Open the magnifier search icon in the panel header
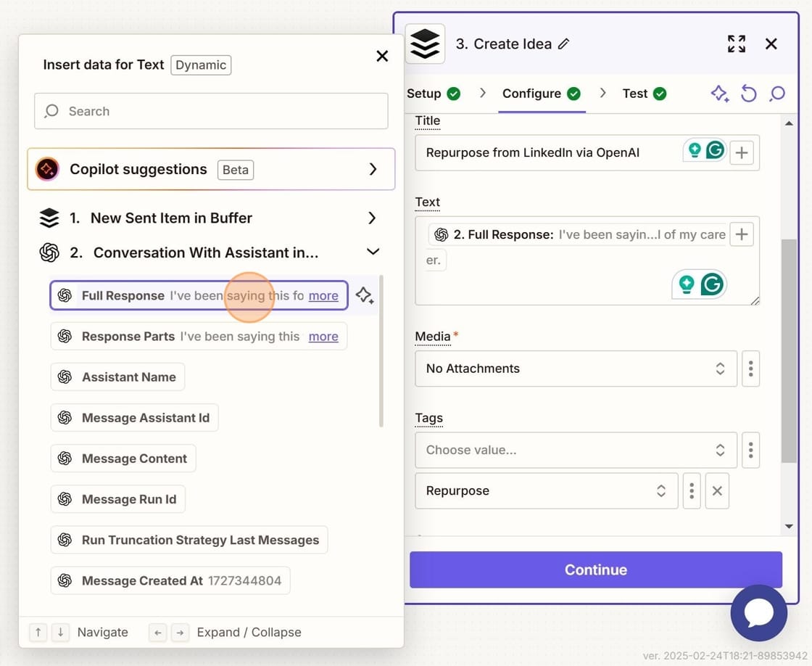The width and height of the screenshot is (812, 666). click(777, 94)
